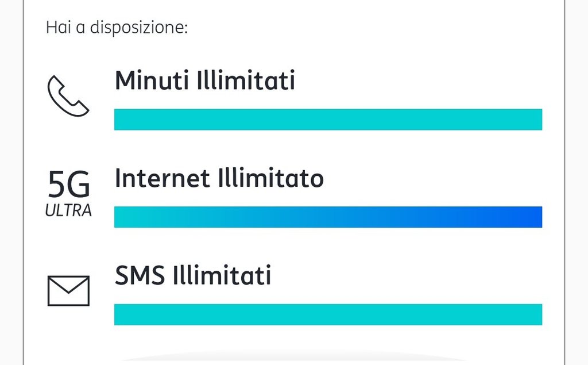
Task: Click the dark blue end of Internet bar
Action: click(531, 217)
